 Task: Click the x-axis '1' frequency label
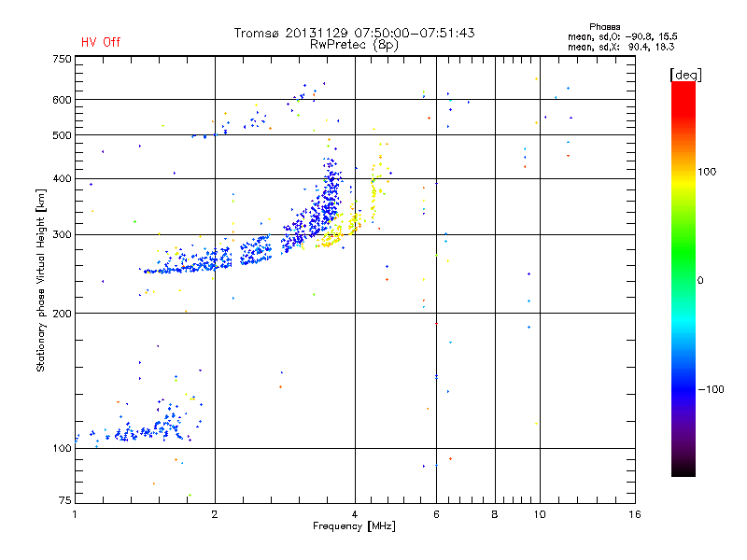[75, 514]
